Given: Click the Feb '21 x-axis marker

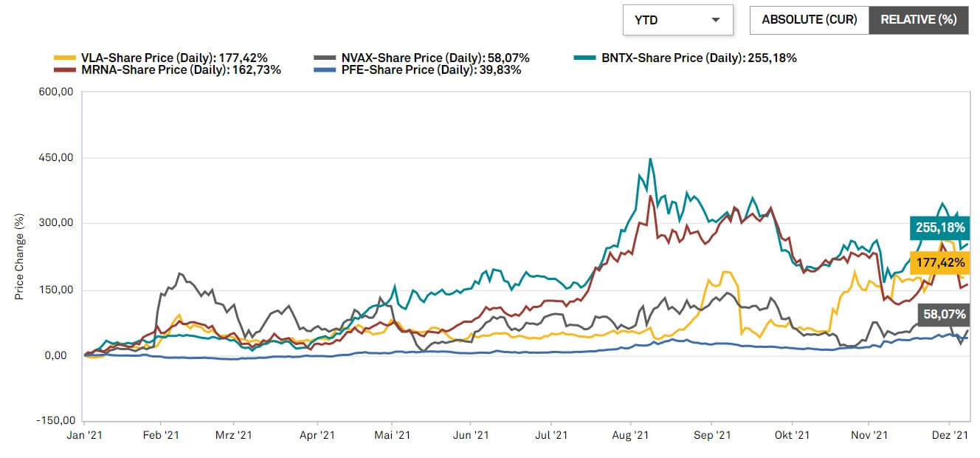Looking at the screenshot, I should (162, 435).
